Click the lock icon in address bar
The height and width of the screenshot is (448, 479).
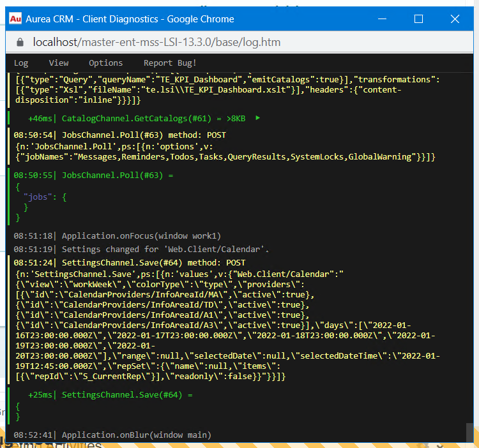pyautogui.click(x=20, y=42)
